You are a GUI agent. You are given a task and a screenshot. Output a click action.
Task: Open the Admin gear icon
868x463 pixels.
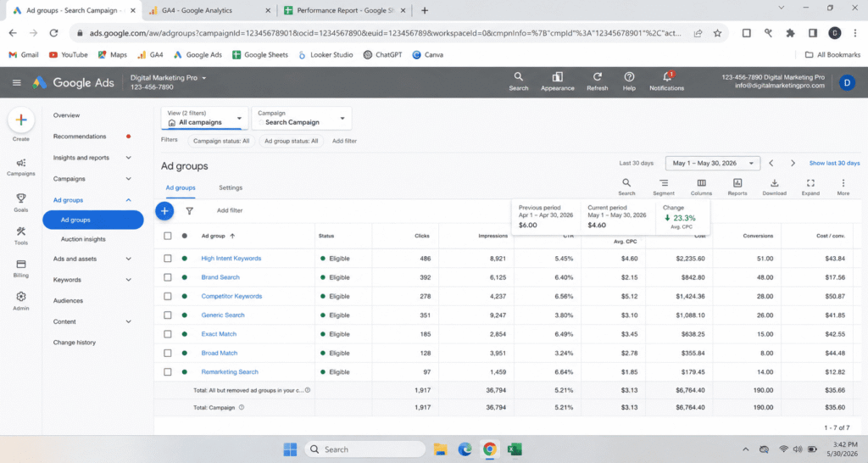pyautogui.click(x=21, y=297)
